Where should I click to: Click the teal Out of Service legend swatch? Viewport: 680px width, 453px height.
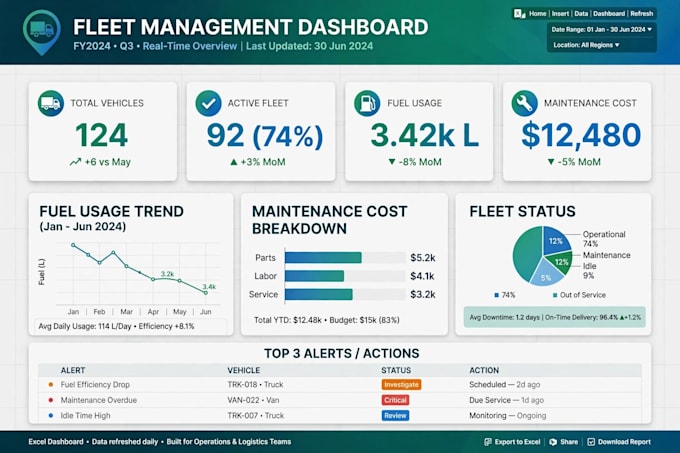(555, 295)
